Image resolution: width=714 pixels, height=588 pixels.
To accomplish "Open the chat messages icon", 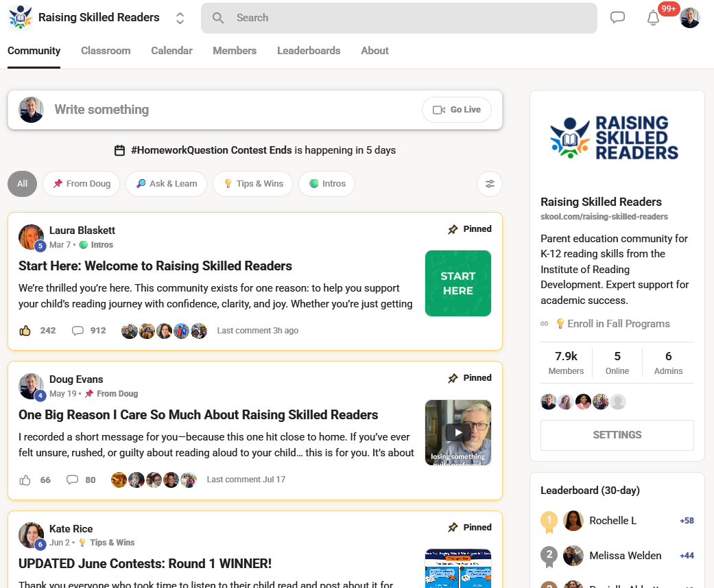I will (617, 18).
